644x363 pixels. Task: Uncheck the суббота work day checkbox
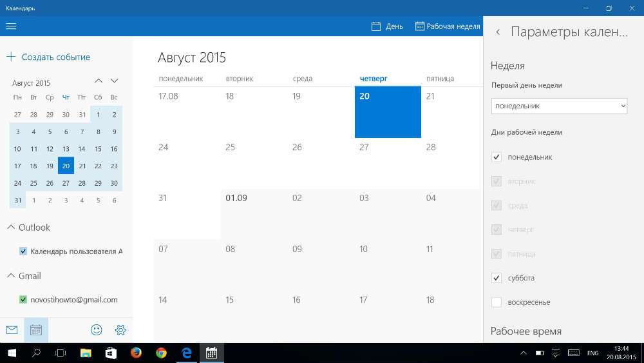[x=497, y=278]
